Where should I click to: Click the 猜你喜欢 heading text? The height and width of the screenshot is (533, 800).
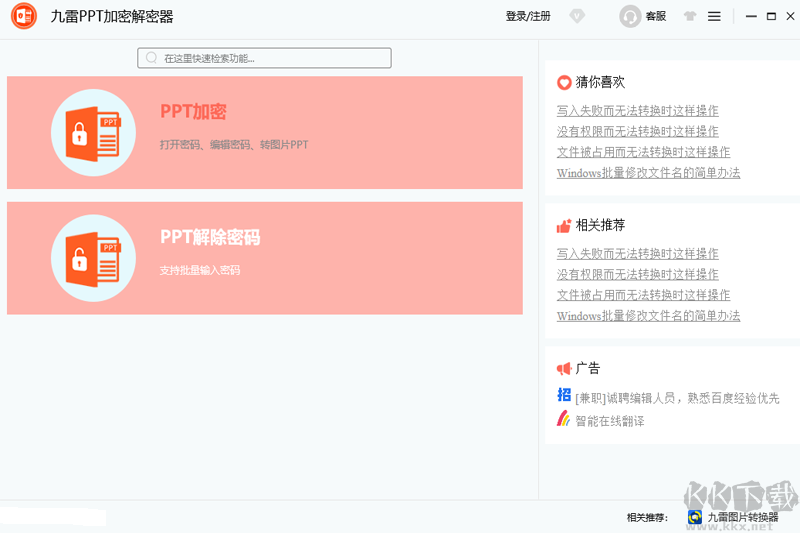pos(601,82)
